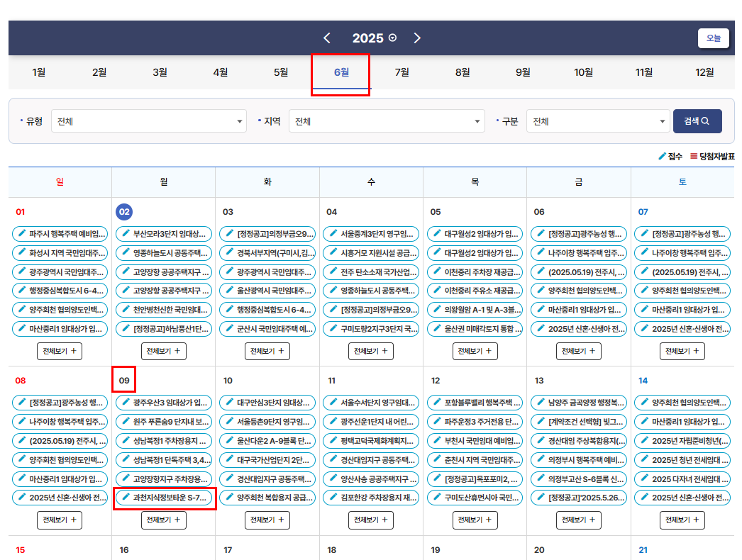Click pencil icon on 부산모라3단지 임대상 entry

[x=126, y=233]
